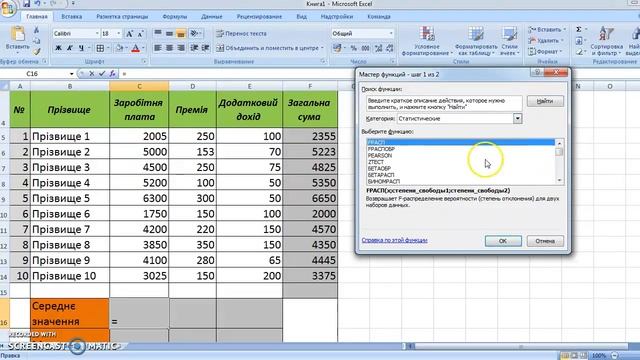Cut selection with the scissors icon
640x360 pixels.
tap(37, 30)
